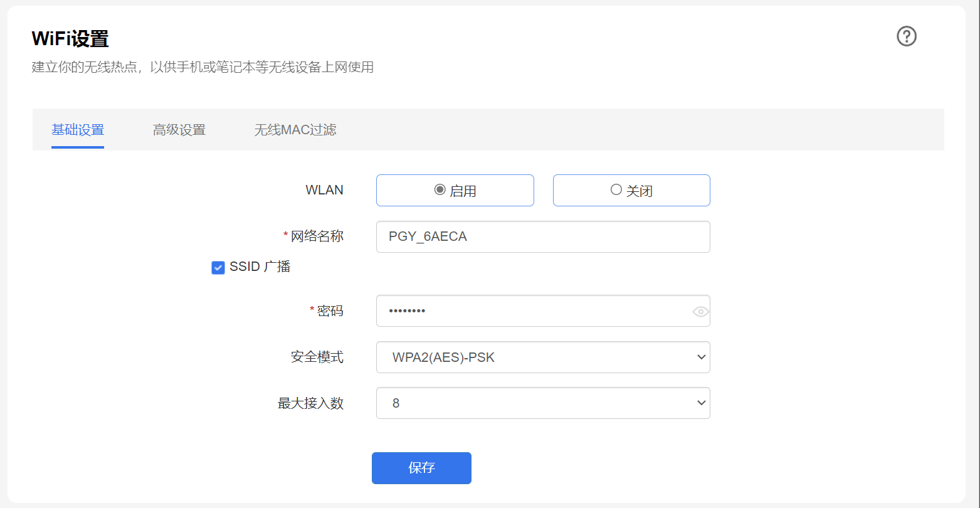This screenshot has width=980, height=508.
Task: Click inside the 网络名称 input field
Action: pyautogui.click(x=543, y=236)
